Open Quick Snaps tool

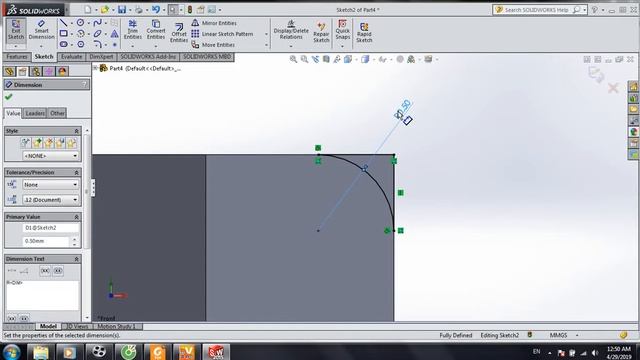pos(342,30)
